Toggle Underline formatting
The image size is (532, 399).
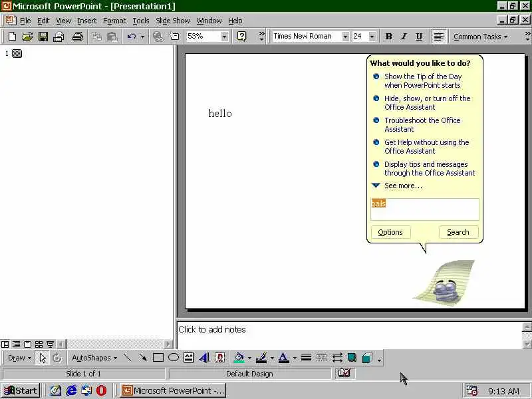pos(420,37)
